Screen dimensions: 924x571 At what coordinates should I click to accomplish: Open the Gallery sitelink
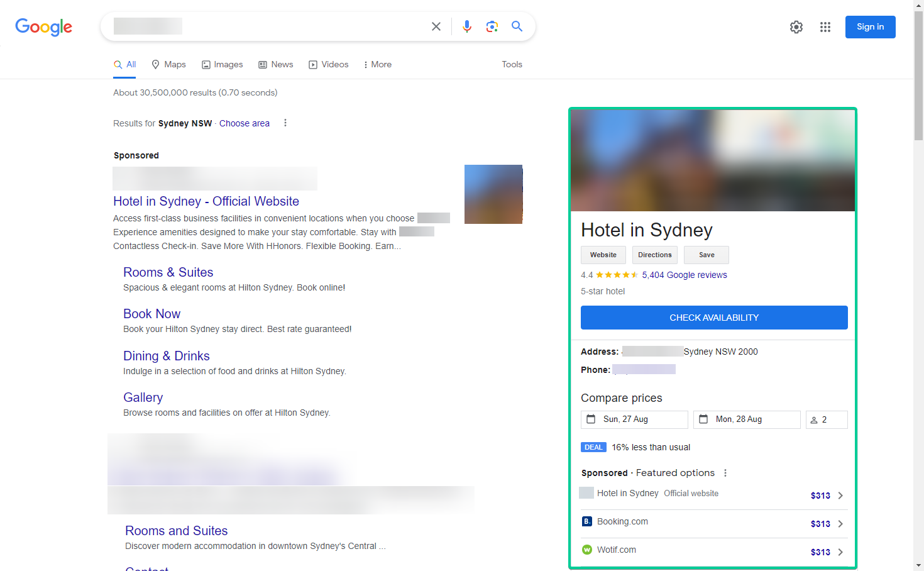pos(143,397)
